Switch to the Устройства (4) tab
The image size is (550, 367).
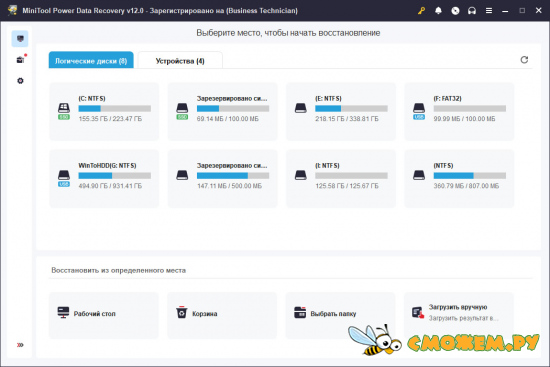pos(180,60)
